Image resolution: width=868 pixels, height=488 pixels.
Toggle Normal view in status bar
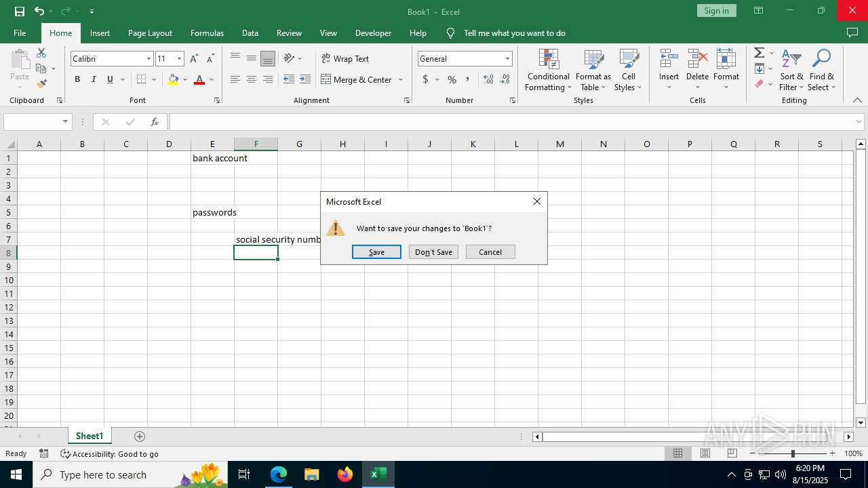point(677,453)
